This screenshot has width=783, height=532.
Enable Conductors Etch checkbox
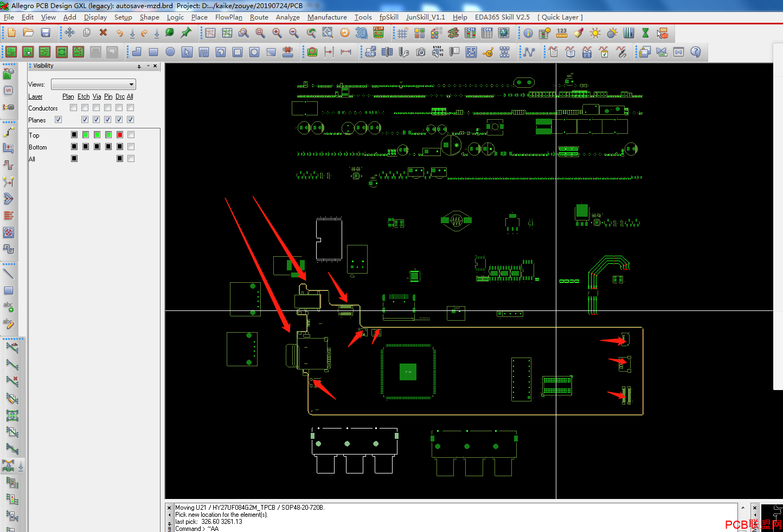pos(85,108)
